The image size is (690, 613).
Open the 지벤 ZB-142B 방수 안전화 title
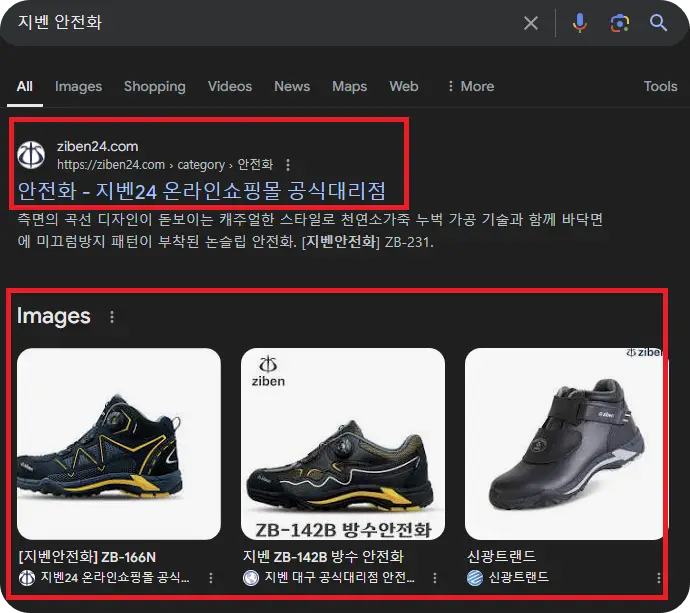323,557
